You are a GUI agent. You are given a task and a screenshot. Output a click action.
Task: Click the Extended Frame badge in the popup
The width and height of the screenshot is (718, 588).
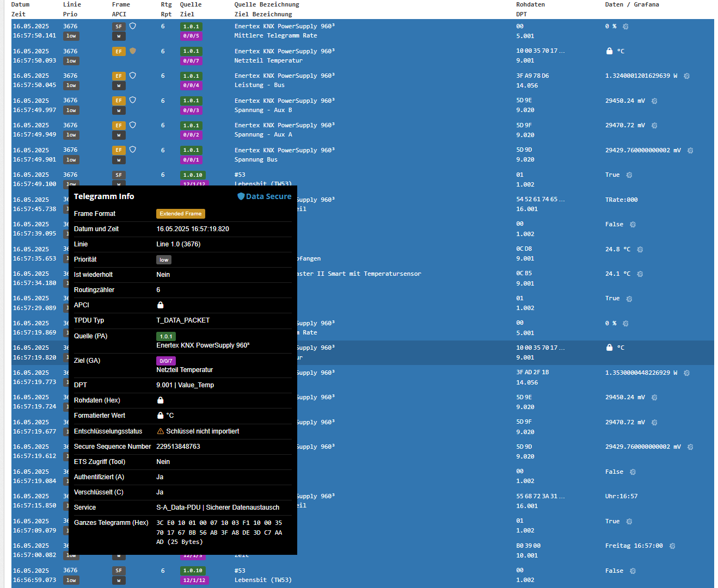(x=181, y=214)
